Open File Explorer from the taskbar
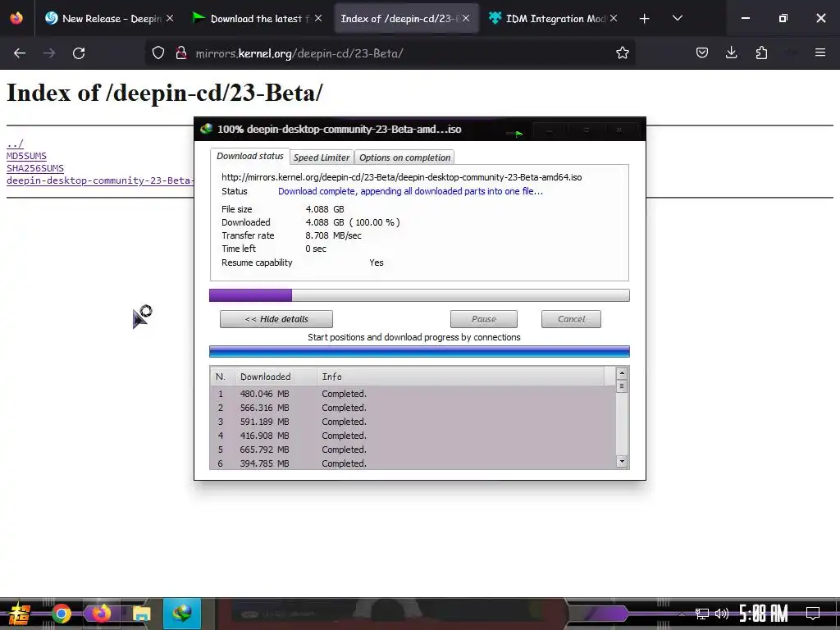 click(x=141, y=614)
